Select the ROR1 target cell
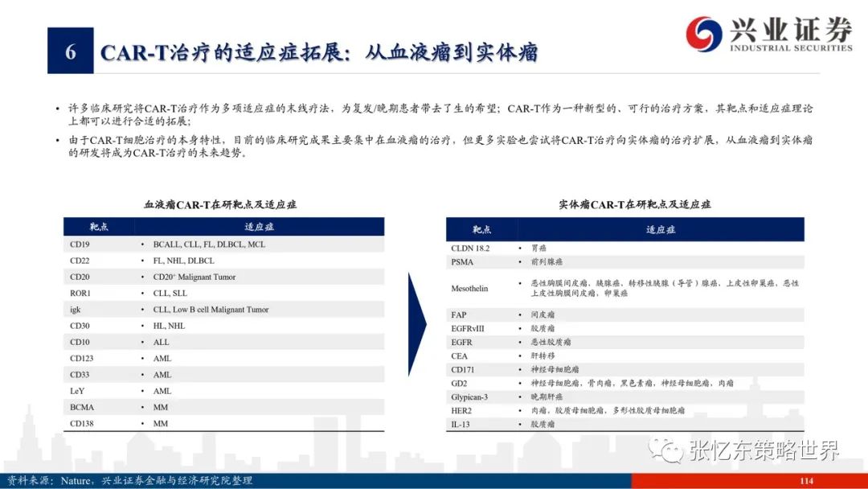The width and height of the screenshot is (868, 489). click(80, 293)
